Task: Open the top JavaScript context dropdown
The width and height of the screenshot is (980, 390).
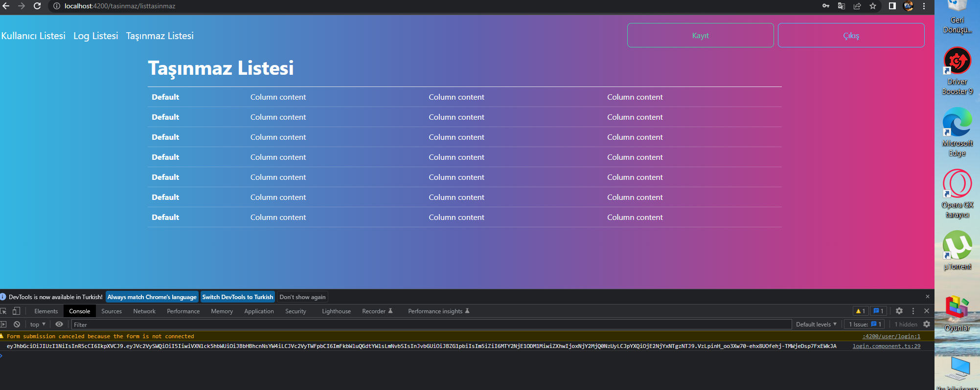Action: pos(38,324)
